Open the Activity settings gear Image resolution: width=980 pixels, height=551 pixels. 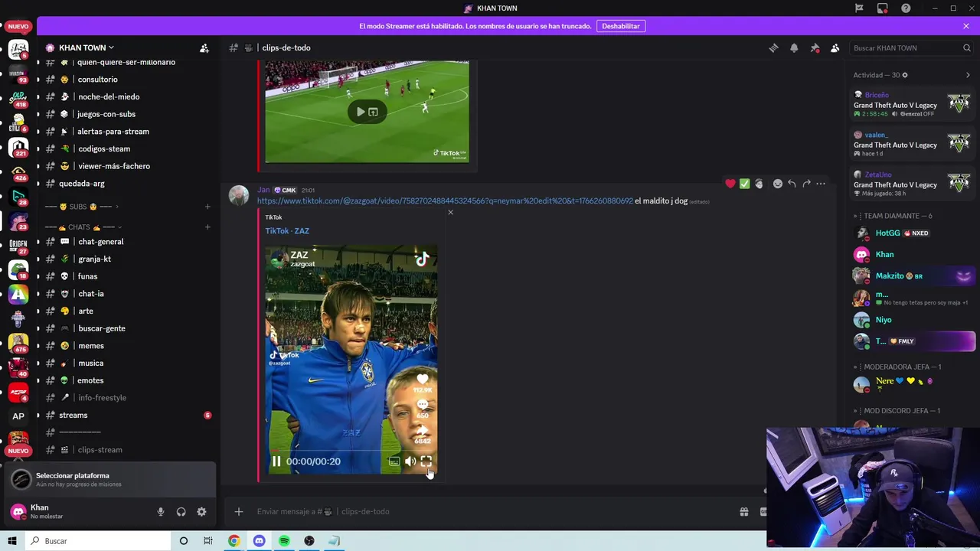click(x=905, y=75)
